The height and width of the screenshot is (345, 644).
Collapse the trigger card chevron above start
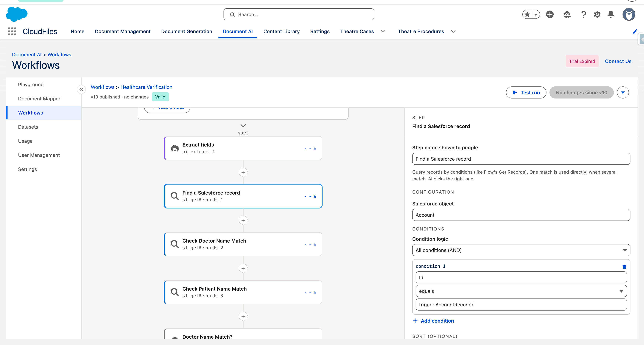243,125
